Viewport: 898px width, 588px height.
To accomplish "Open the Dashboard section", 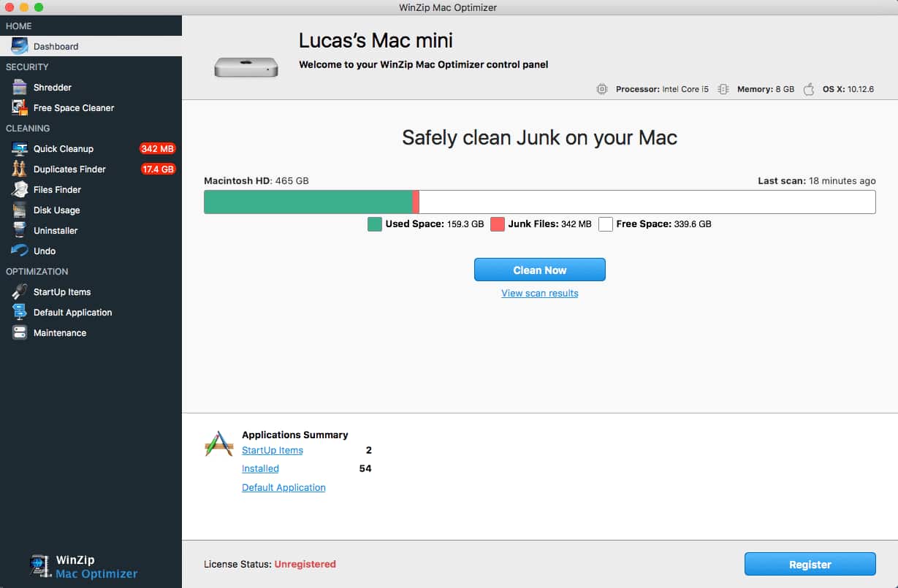I will (x=91, y=46).
